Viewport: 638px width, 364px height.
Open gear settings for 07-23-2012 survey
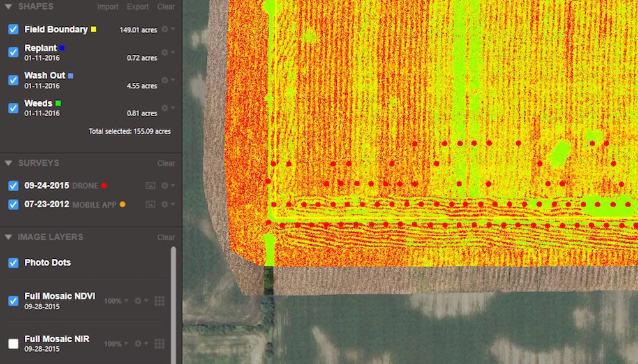pos(166,205)
